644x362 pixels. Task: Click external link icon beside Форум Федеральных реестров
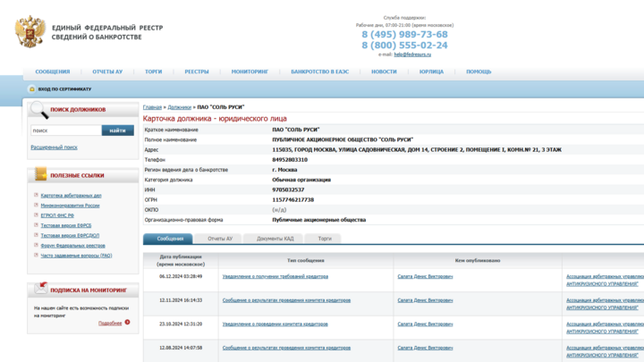click(x=36, y=245)
